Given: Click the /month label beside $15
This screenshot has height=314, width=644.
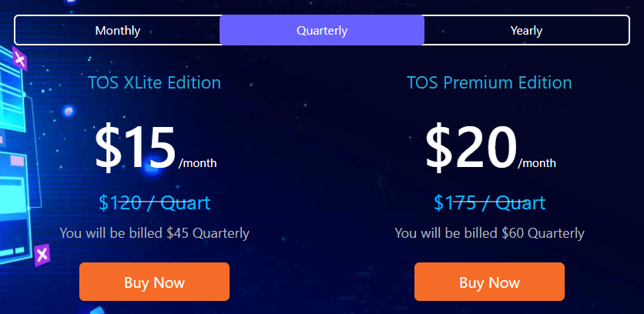Looking at the screenshot, I should pos(197,163).
